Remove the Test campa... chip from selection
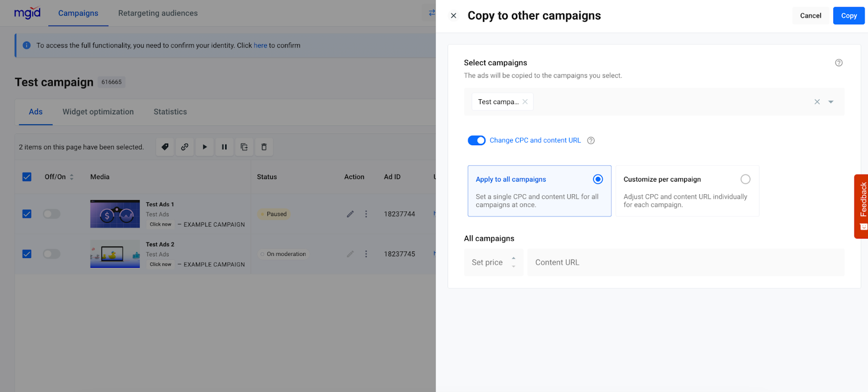 (525, 102)
